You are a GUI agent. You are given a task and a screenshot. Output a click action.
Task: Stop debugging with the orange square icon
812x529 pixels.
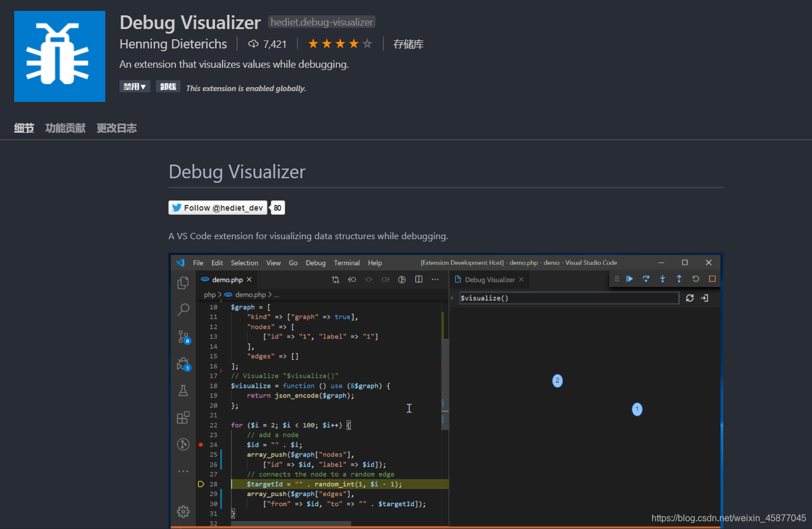712,279
